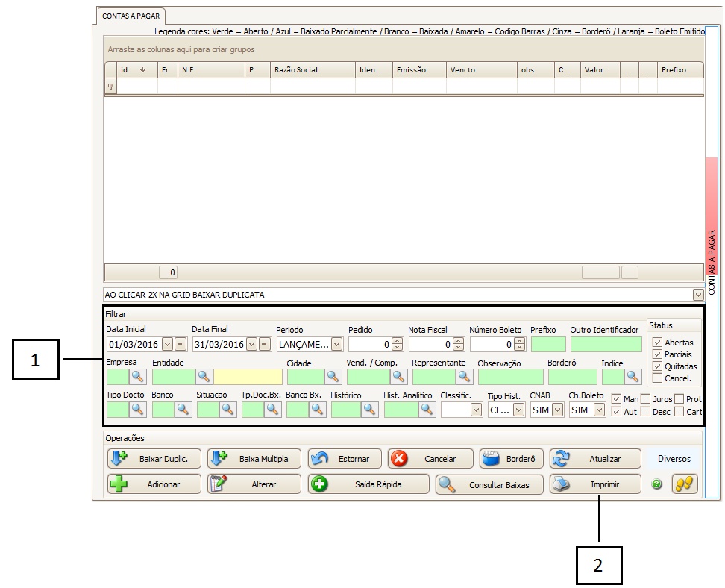Click the small green help icon
Image resolution: width=725 pixels, height=588 pixels.
[x=657, y=484]
